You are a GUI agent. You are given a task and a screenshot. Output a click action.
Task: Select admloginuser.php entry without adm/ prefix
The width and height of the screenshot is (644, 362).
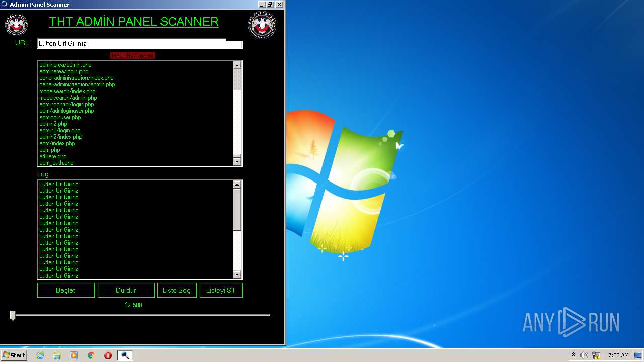coord(60,117)
